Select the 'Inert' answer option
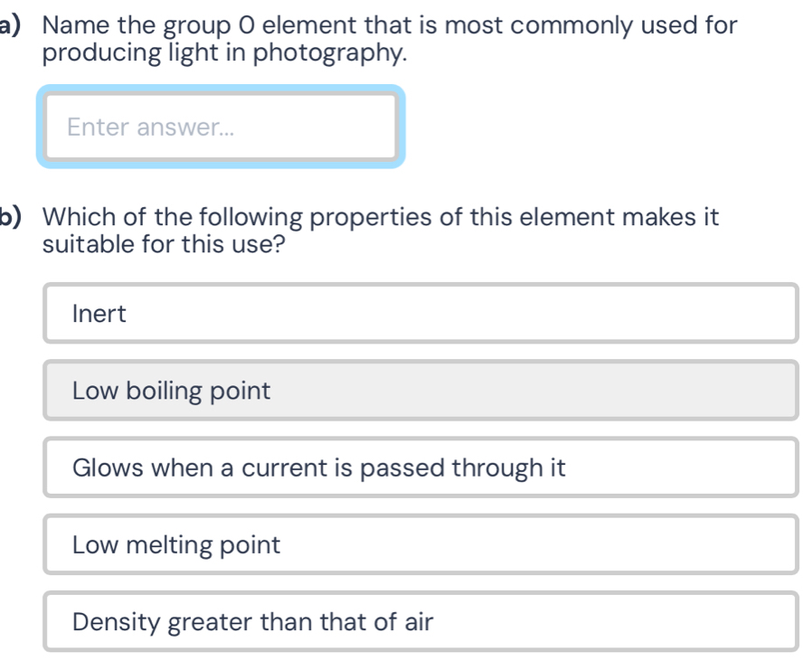Image resolution: width=812 pixels, height=661 pixels. (420, 314)
